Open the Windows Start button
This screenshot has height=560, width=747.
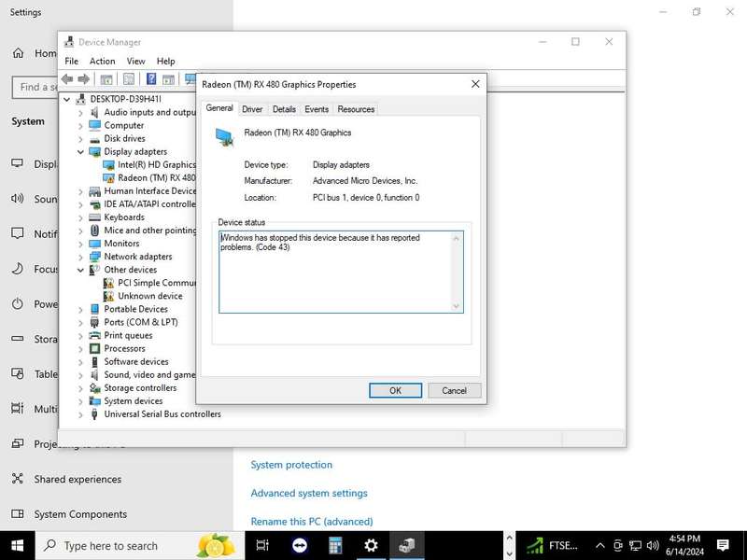pos(17,546)
